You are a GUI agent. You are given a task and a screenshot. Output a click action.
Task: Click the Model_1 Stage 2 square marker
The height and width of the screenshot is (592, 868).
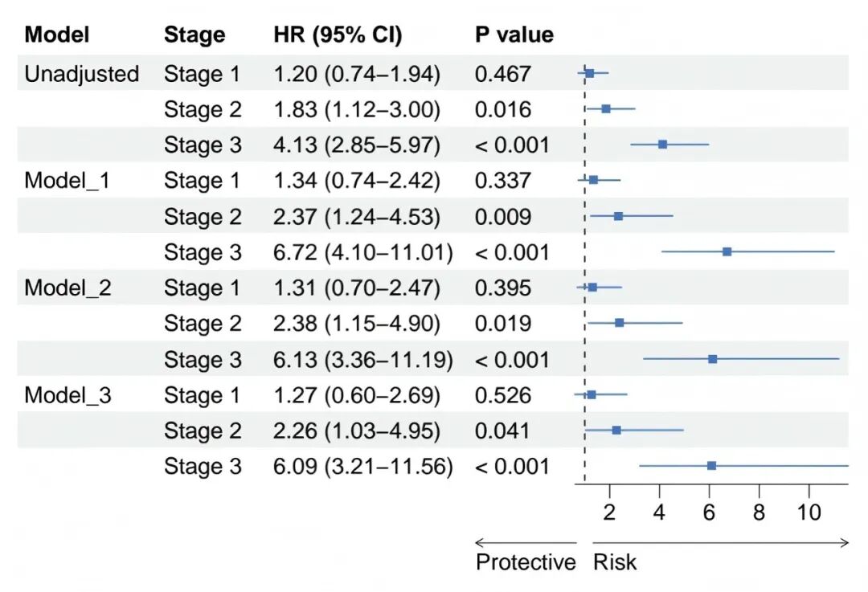point(618,216)
